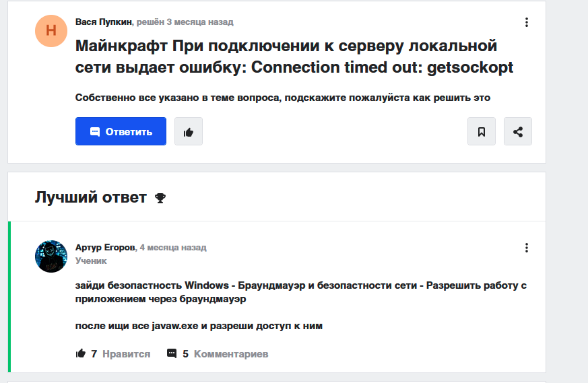Like the question with thumbs-up button

click(x=189, y=131)
